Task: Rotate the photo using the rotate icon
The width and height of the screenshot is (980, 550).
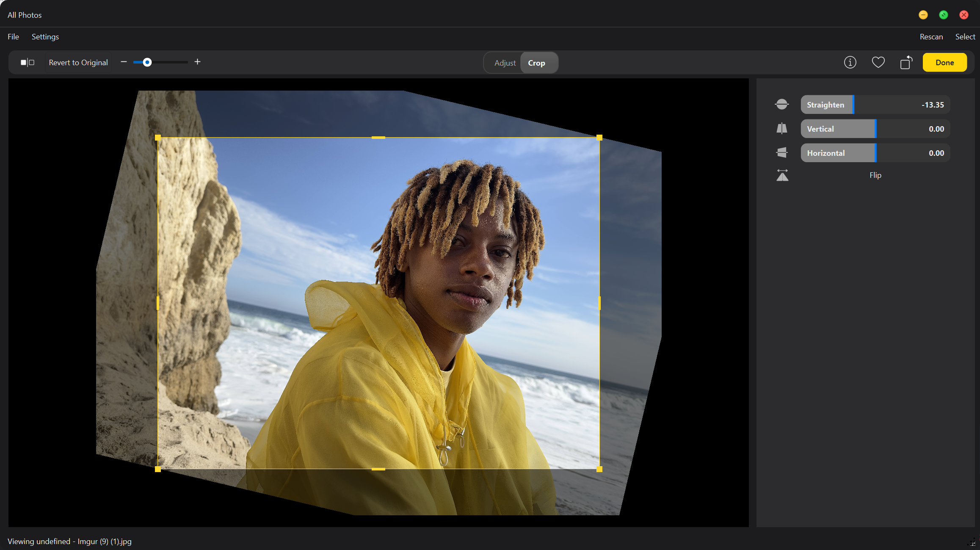Action: click(906, 62)
